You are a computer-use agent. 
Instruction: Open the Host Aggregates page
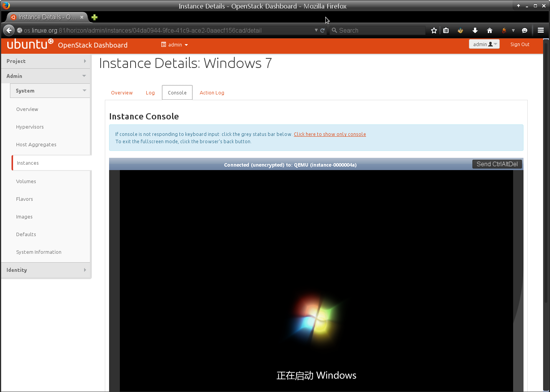click(x=36, y=145)
